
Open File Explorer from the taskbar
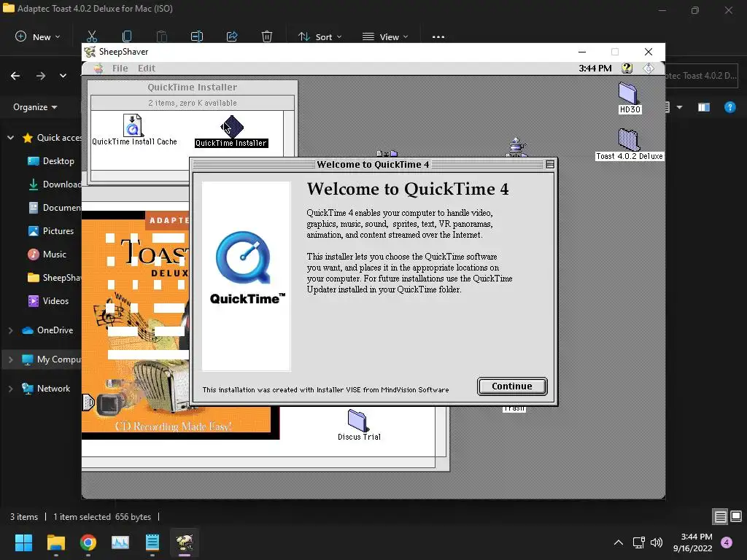click(55, 542)
